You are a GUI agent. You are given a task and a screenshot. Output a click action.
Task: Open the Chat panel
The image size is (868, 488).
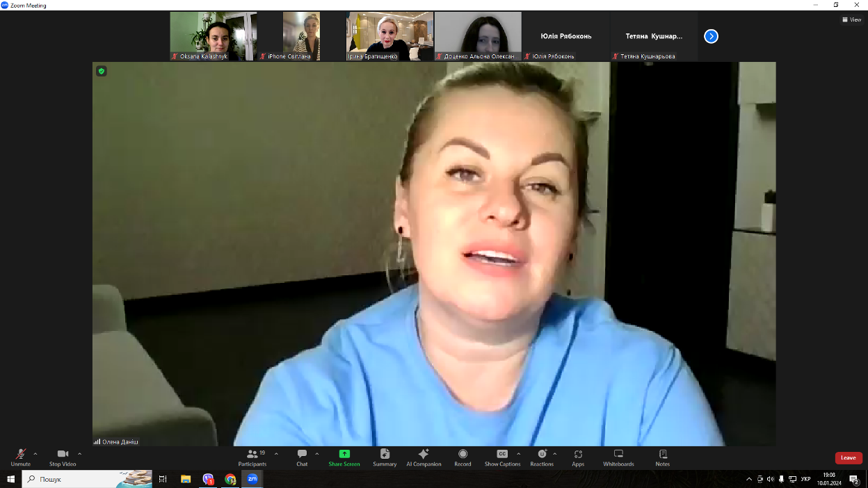tap(302, 457)
